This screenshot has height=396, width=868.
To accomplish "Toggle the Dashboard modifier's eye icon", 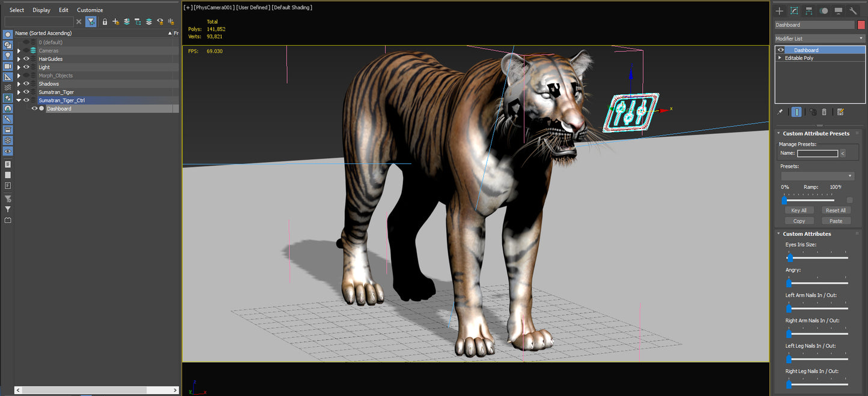I will coord(780,50).
